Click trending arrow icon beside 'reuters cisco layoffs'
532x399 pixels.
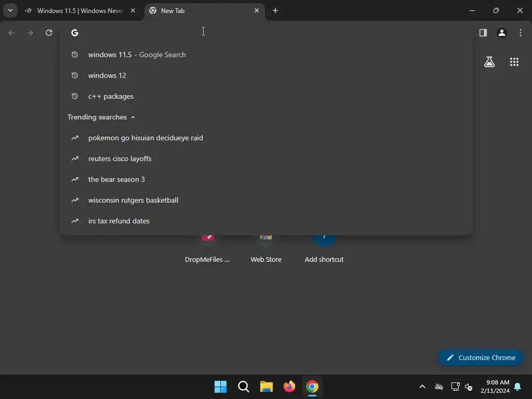click(x=75, y=158)
